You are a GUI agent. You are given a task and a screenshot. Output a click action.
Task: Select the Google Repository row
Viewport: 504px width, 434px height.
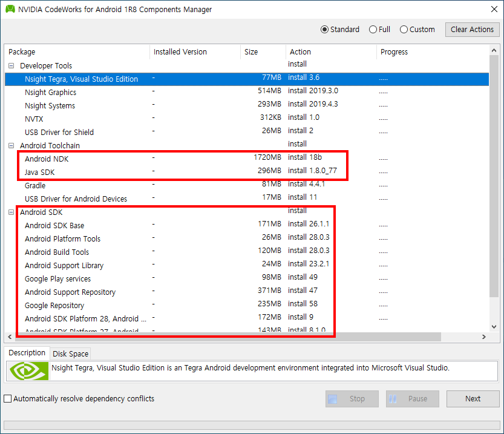(247, 306)
